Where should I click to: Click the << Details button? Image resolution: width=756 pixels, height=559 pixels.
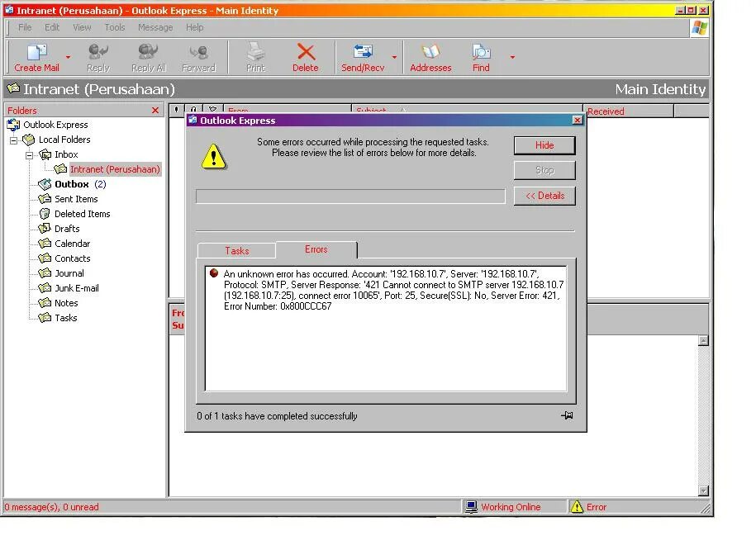pyautogui.click(x=544, y=197)
